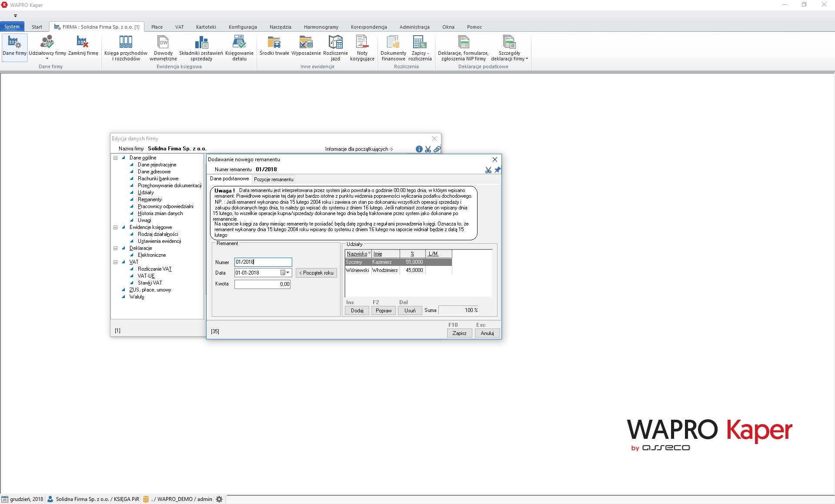Open Dowody wewnętrzne icon
Screen dimensions: 835x504
tap(163, 48)
